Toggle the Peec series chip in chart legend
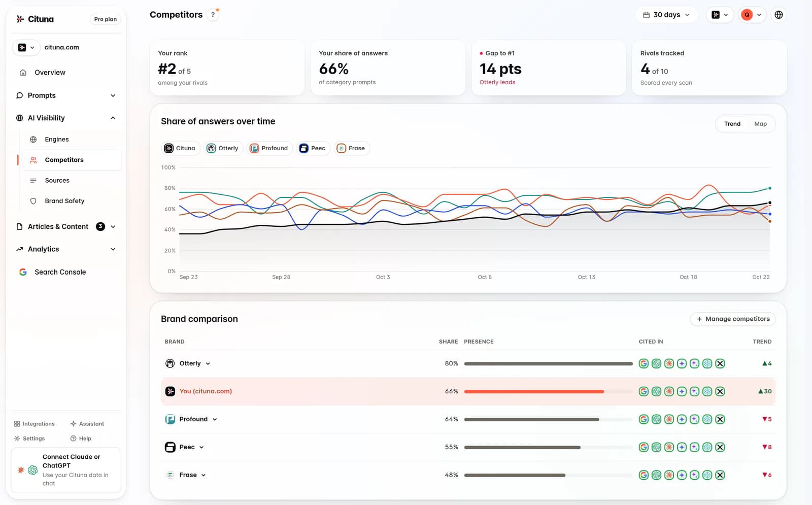This screenshot has width=812, height=505. [x=313, y=148]
